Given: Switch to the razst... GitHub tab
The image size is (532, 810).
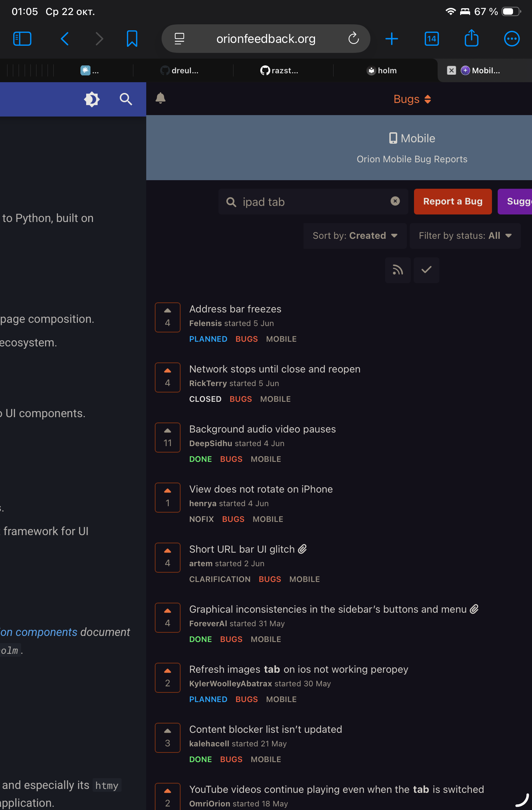Looking at the screenshot, I should [280, 70].
